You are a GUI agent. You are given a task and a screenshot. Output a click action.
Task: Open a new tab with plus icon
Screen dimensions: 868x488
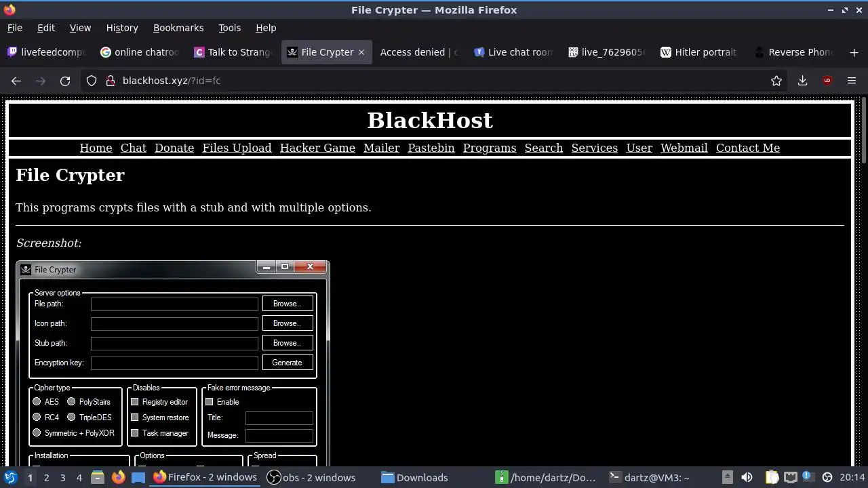tap(854, 52)
